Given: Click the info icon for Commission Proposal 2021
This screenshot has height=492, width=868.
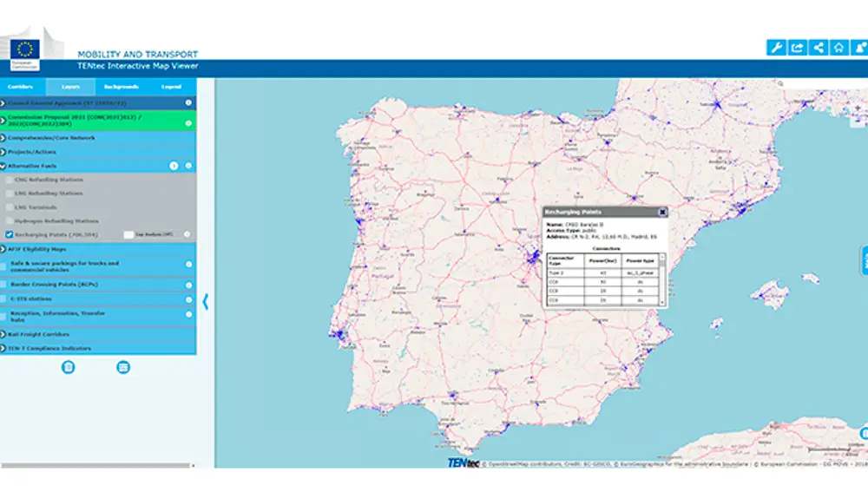Looking at the screenshot, I should pos(188,123).
